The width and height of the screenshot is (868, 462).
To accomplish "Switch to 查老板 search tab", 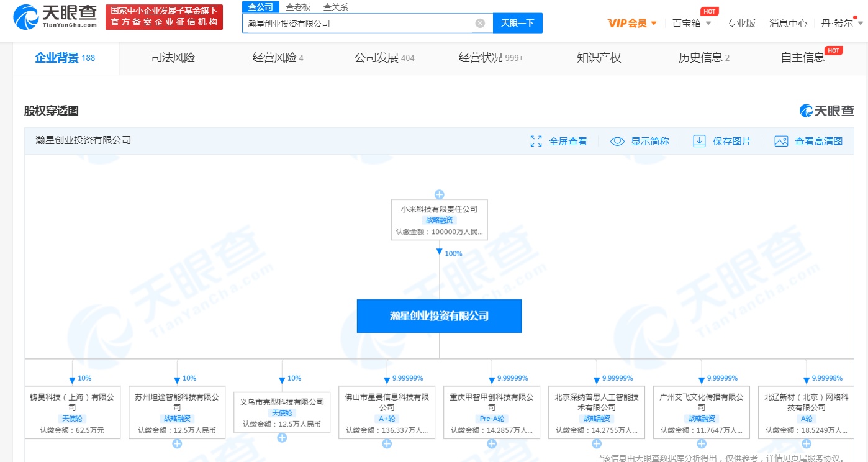I will pos(298,7).
